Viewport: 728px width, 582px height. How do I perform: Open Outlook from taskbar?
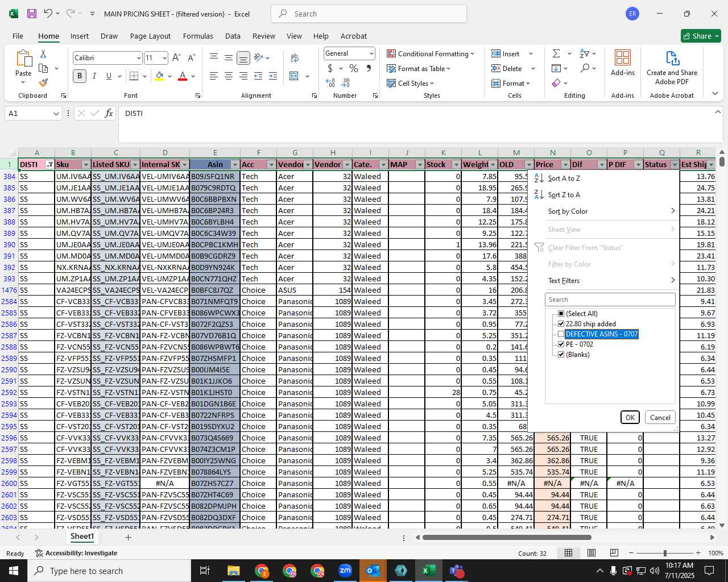[373, 571]
